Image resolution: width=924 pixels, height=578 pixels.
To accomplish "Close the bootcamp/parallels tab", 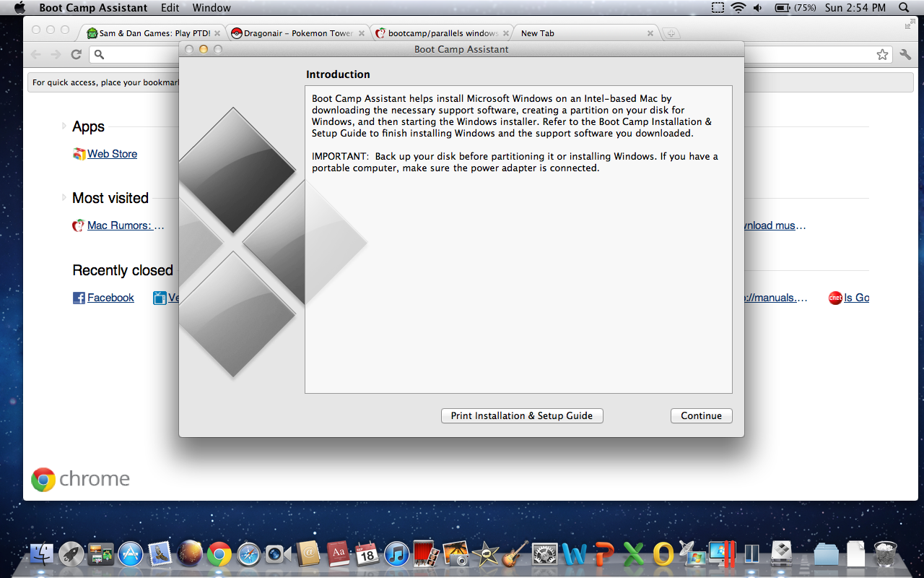I will [x=505, y=33].
